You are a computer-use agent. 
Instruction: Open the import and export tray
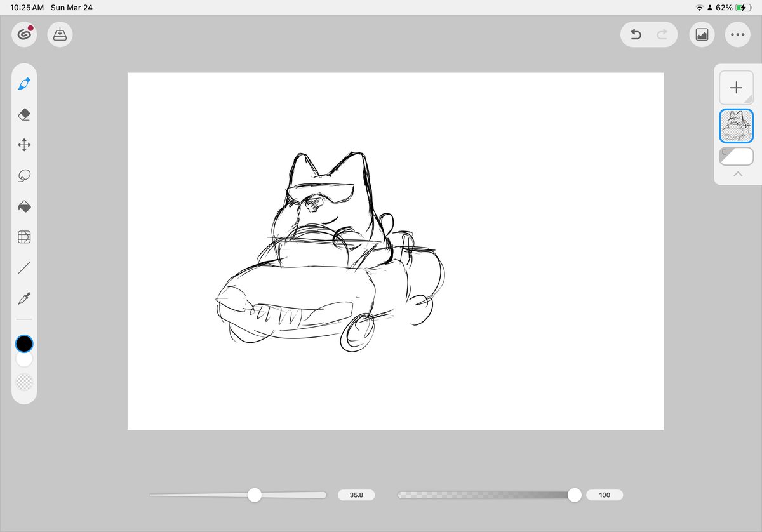point(60,34)
